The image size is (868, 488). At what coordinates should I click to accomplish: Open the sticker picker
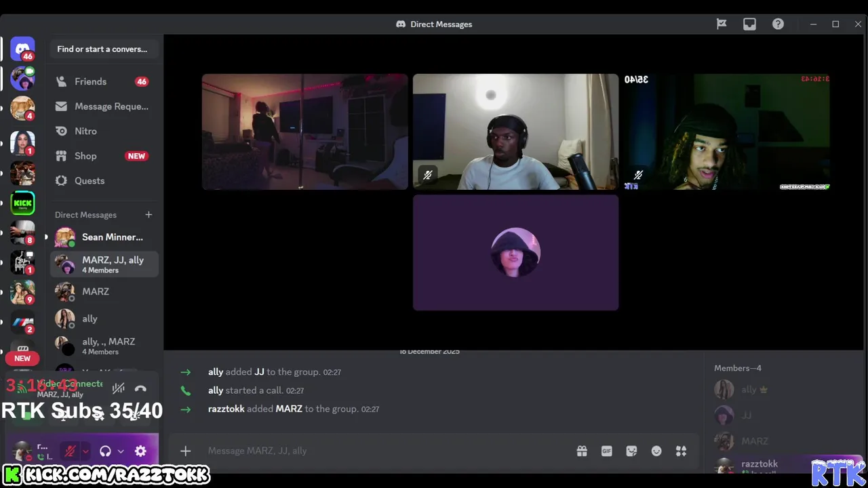click(631, 451)
